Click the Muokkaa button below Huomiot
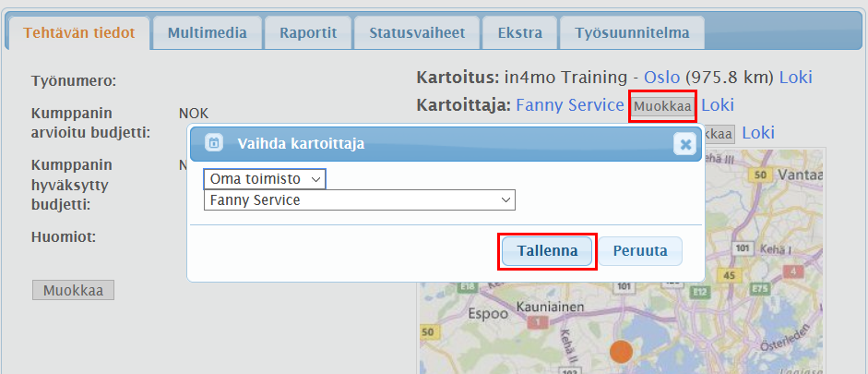Viewport: 868px width, 374px height. coord(73,291)
